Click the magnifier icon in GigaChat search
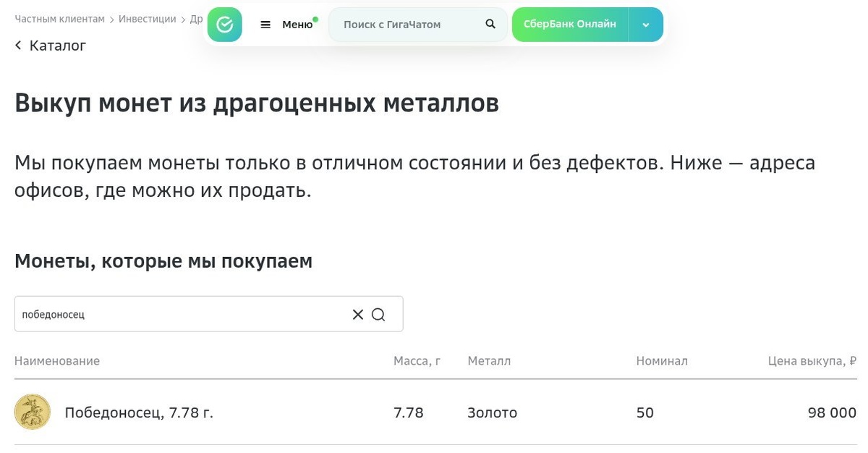The width and height of the screenshot is (868, 453). click(490, 24)
